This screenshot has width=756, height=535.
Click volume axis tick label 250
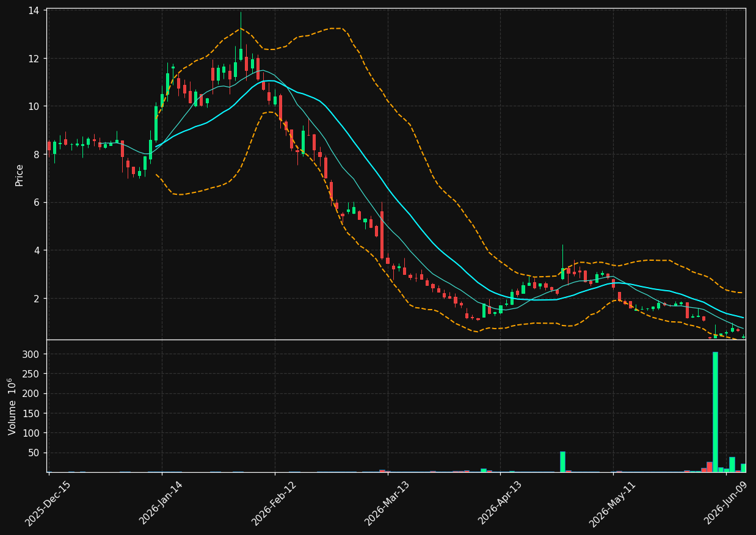pyautogui.click(x=32, y=374)
